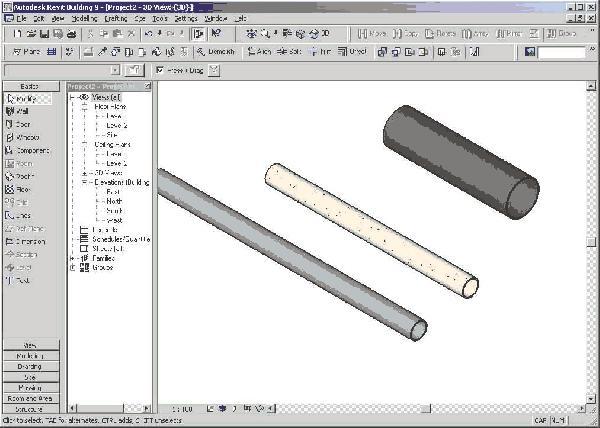The height and width of the screenshot is (428, 600).
Task: Click the Undo toolbar icon
Action: (148, 34)
